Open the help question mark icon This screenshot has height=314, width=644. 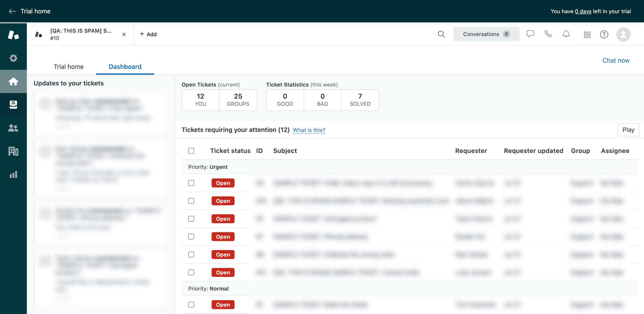pos(604,34)
